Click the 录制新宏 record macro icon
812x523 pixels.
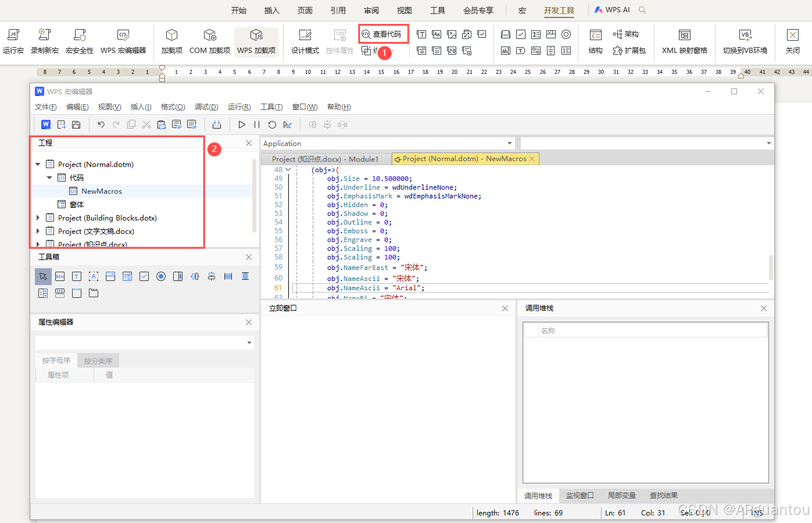point(45,41)
